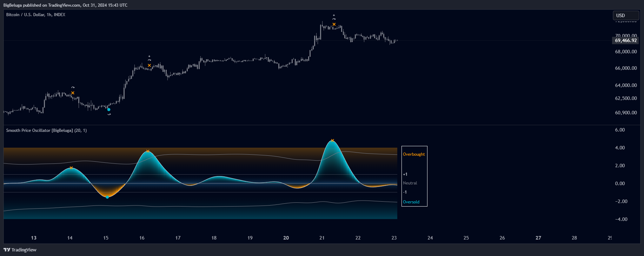This screenshot has height=256, width=644.
Task: Select the orange X marker near Oct 14 price peak
Action: pyautogui.click(x=73, y=93)
